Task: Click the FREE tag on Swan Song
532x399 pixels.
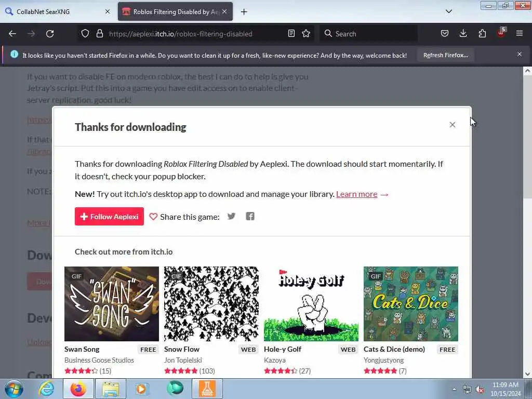Action: 148,350
